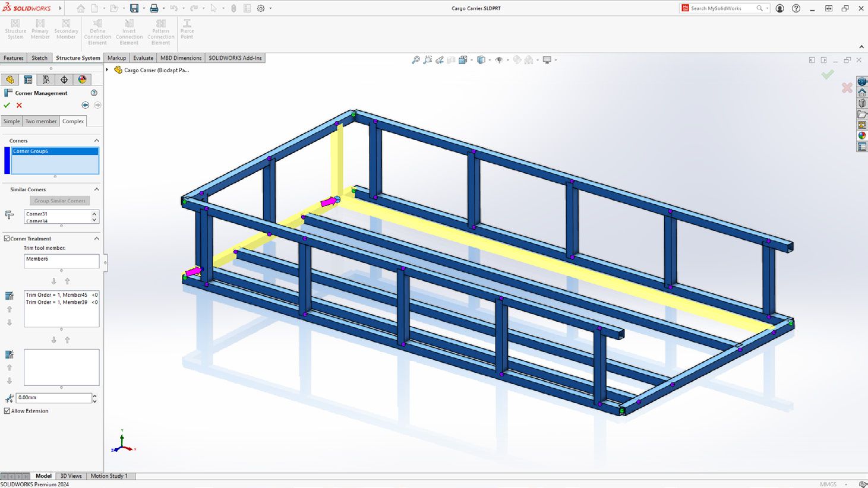Click the Hide/Show Items eye icon
This screenshot has height=488, width=868.
pyautogui.click(x=500, y=59)
